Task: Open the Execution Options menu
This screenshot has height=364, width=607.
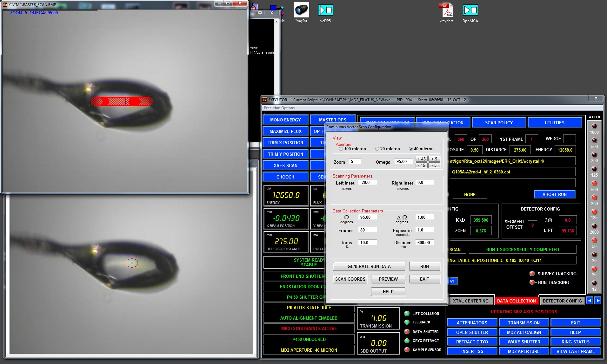Action: coord(279,108)
